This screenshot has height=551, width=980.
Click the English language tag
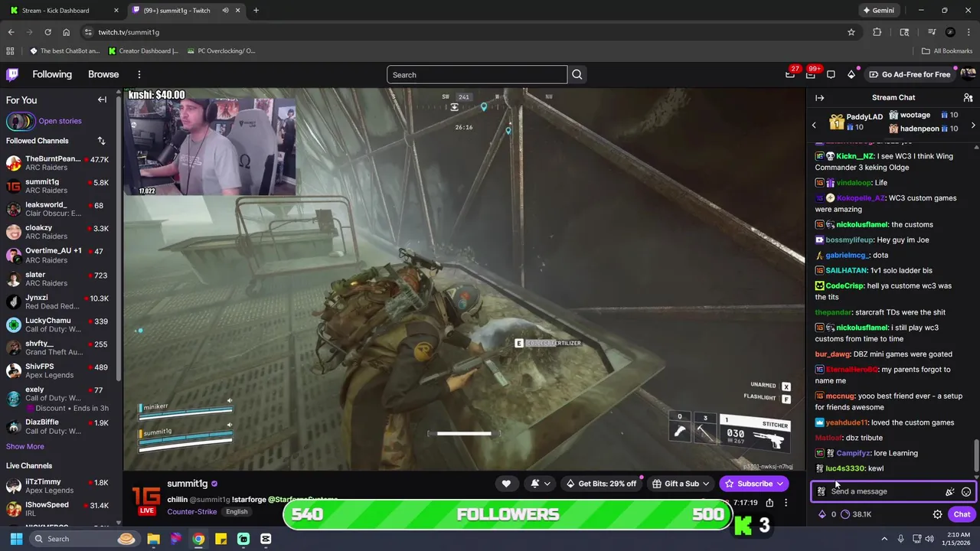[x=237, y=511]
